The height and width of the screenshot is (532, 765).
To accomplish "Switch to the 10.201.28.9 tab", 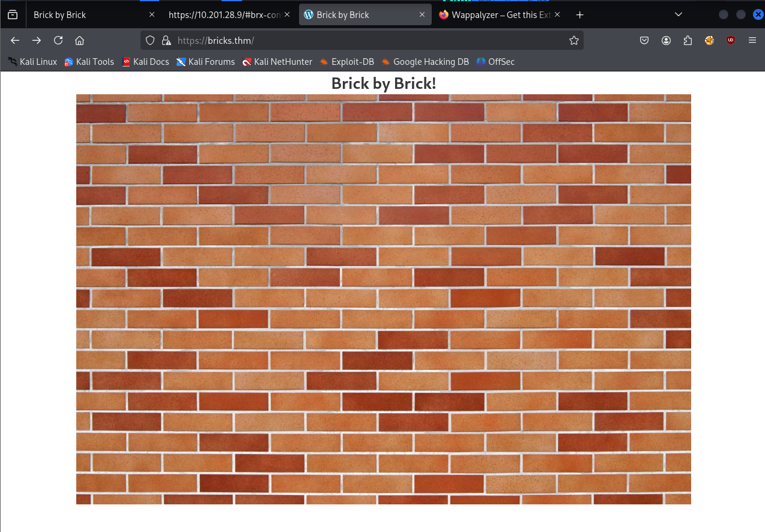I will pos(224,14).
